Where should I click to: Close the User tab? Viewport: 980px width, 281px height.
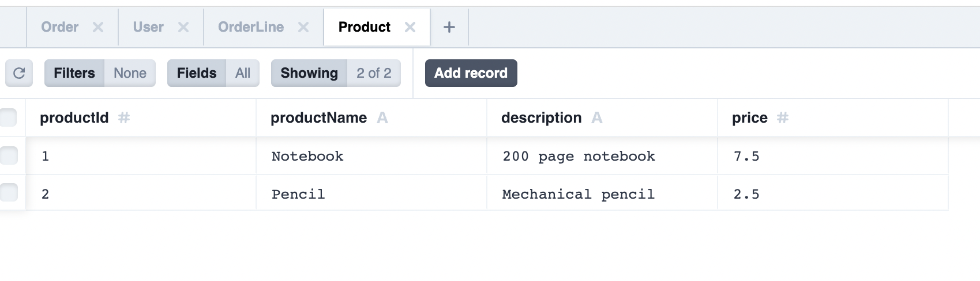(183, 27)
